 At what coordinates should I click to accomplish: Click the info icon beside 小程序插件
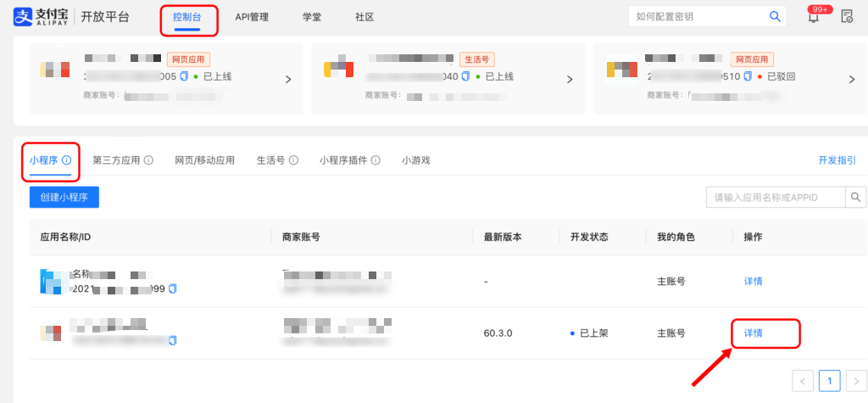click(x=376, y=160)
